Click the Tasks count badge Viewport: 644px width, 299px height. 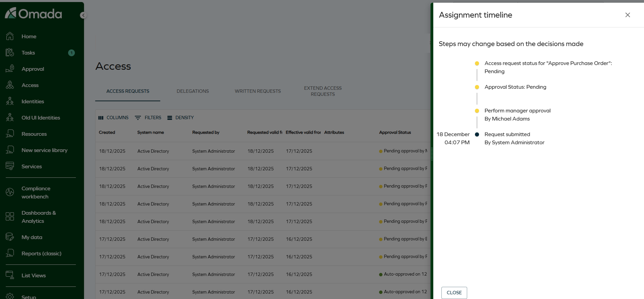(71, 53)
